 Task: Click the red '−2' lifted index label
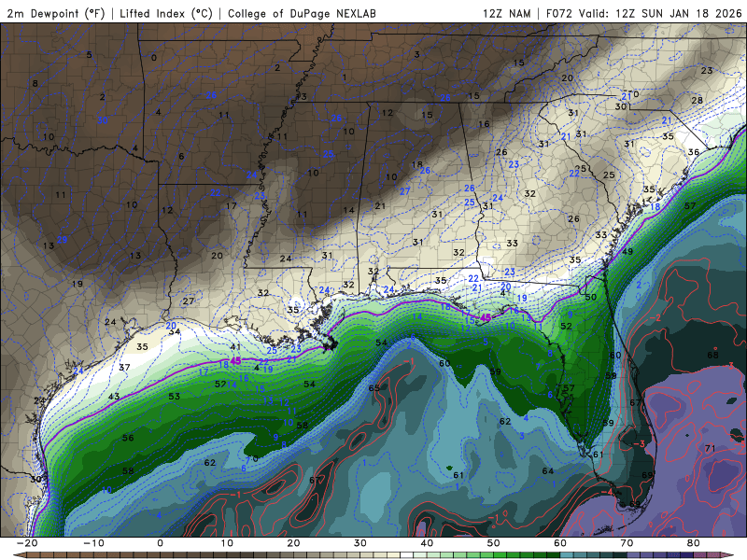[656, 317]
